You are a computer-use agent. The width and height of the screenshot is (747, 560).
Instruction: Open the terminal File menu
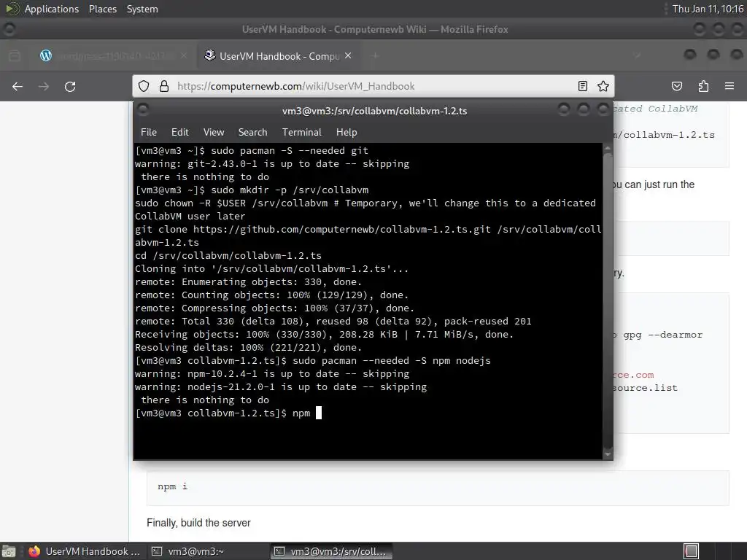[x=149, y=133]
